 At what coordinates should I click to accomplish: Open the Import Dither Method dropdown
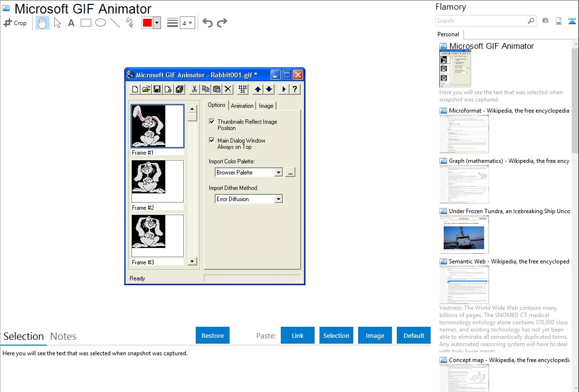(278, 199)
